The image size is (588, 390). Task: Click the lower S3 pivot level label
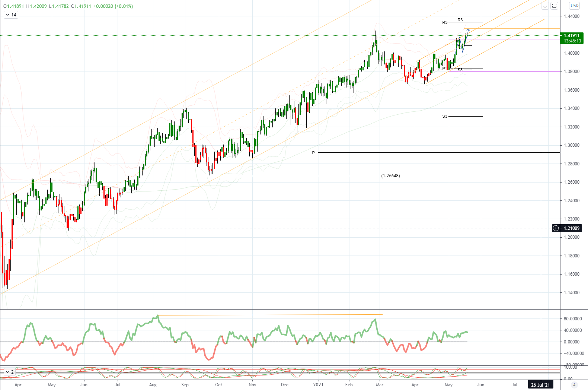[x=445, y=116]
